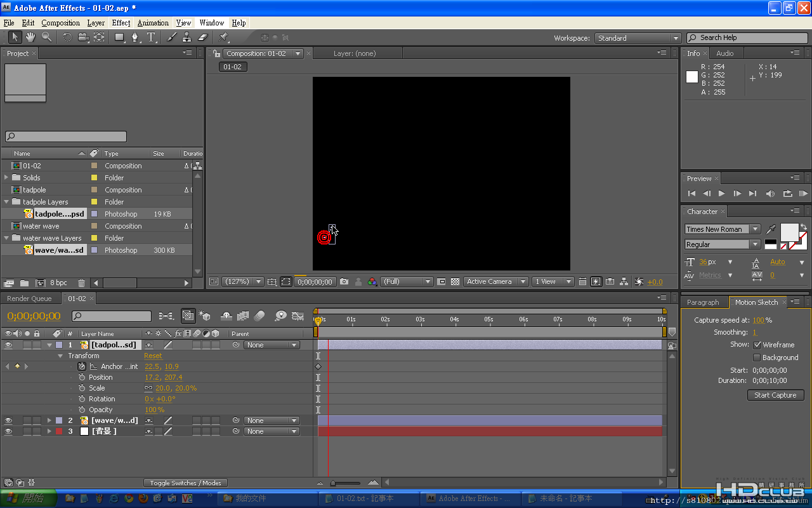Switch to the Audio tab
Viewport: 812px width, 508px height.
[x=724, y=53]
